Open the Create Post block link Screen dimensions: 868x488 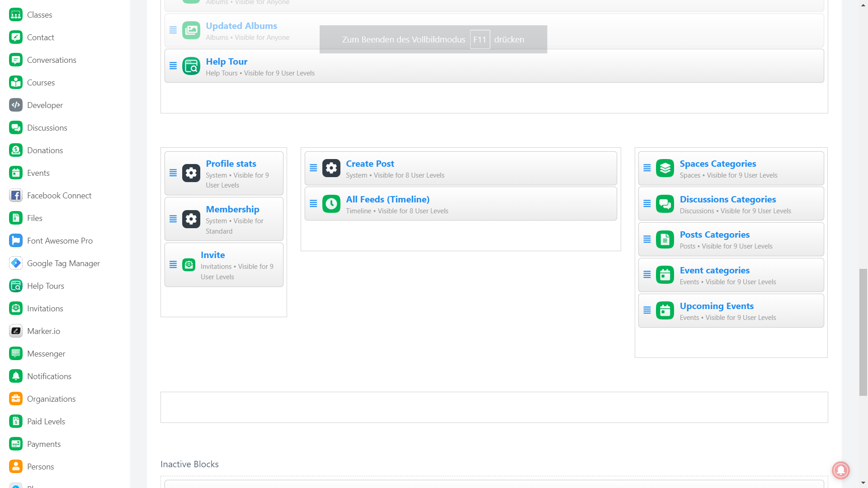(370, 164)
